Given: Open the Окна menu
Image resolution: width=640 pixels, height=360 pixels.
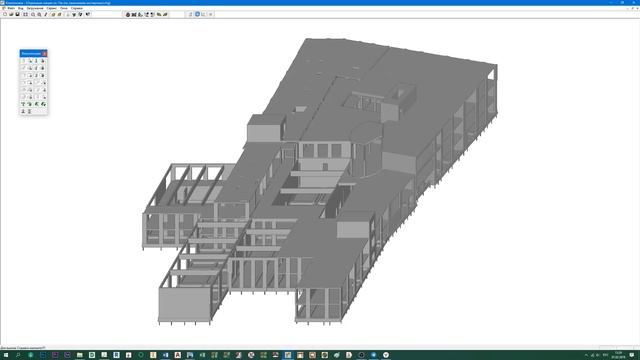Looking at the screenshot, I should [x=64, y=8].
